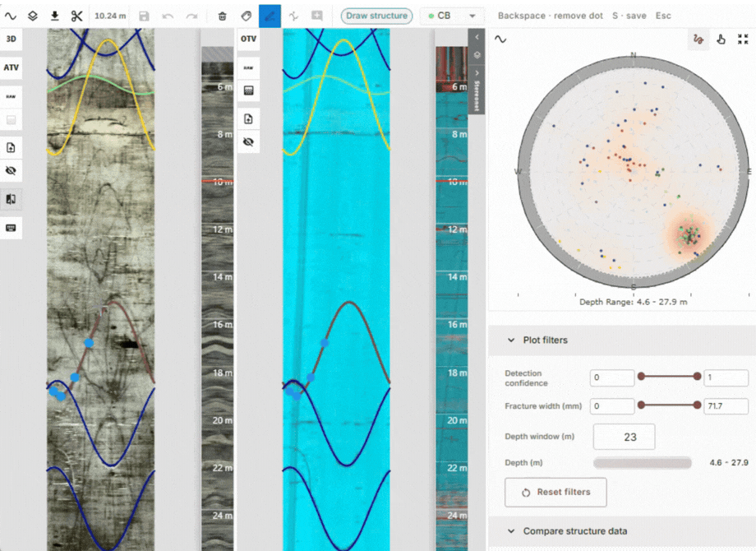Click the Detection confidence maximum field
Screen dimensions: 756x551
pos(726,377)
